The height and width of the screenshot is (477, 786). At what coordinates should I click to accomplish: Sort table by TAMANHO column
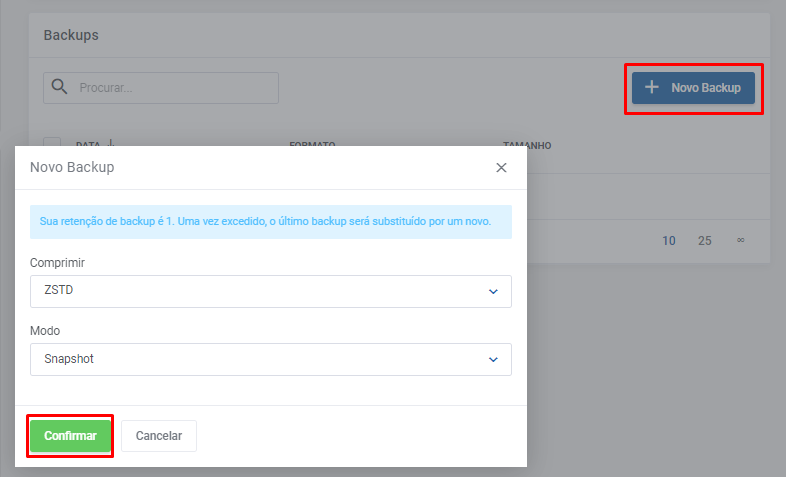527,146
